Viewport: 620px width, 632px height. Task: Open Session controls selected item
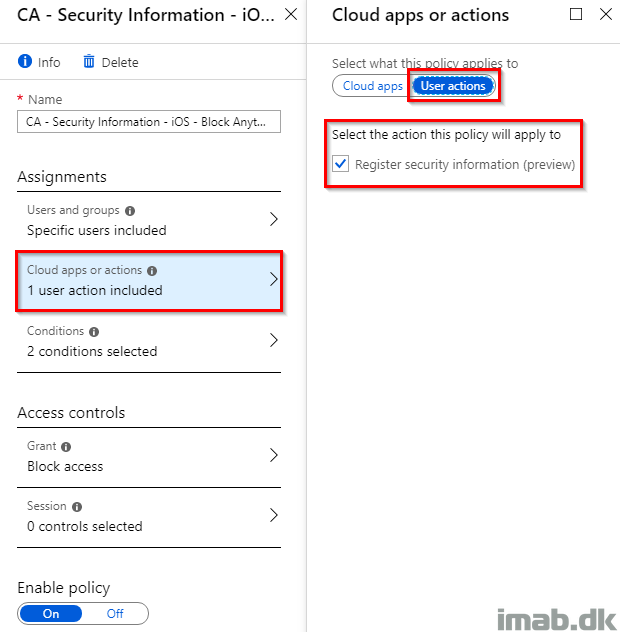pos(149,517)
